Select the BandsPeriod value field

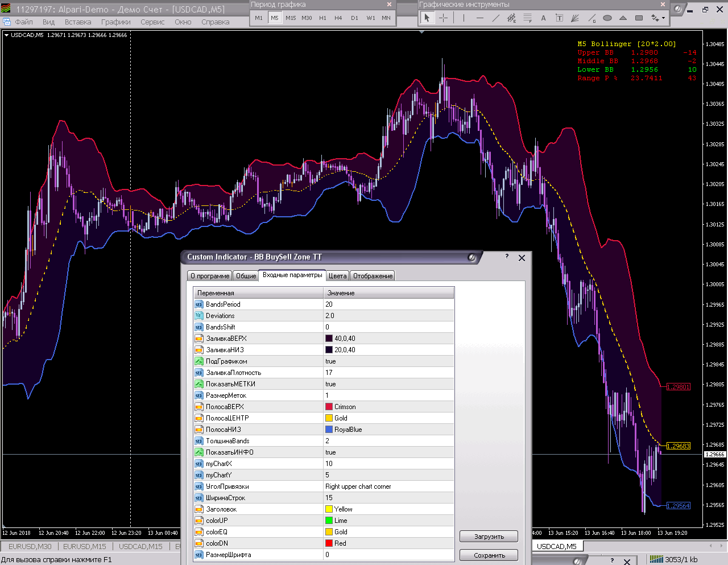click(388, 304)
